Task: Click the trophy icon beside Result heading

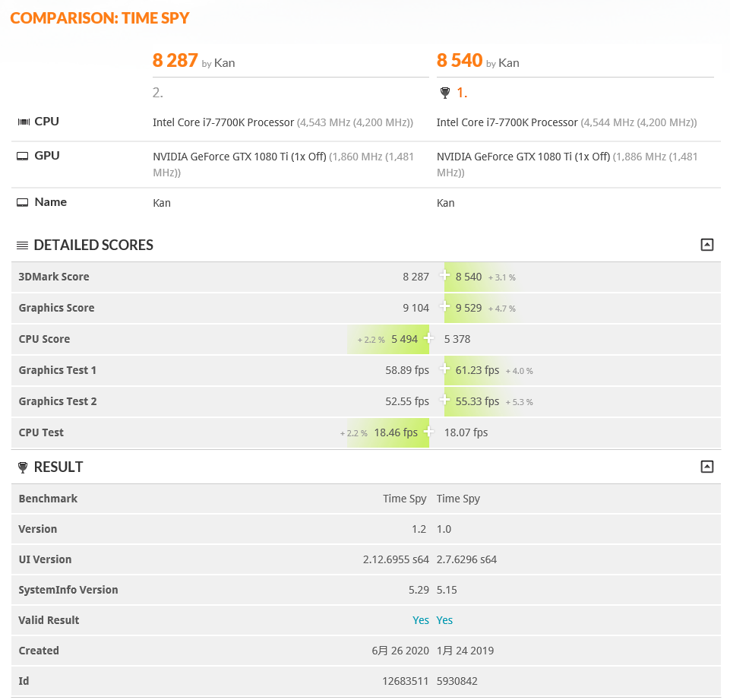Action: pyautogui.click(x=22, y=467)
